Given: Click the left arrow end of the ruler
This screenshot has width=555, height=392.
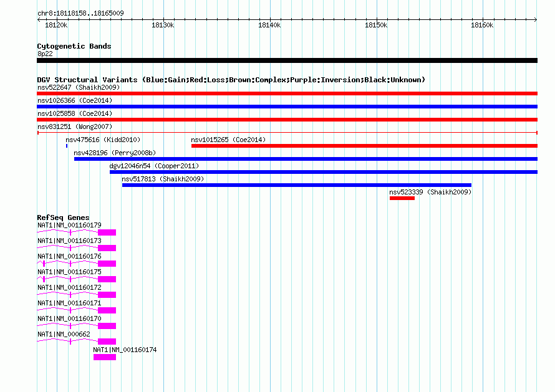Looking at the screenshot, I should point(39,19).
